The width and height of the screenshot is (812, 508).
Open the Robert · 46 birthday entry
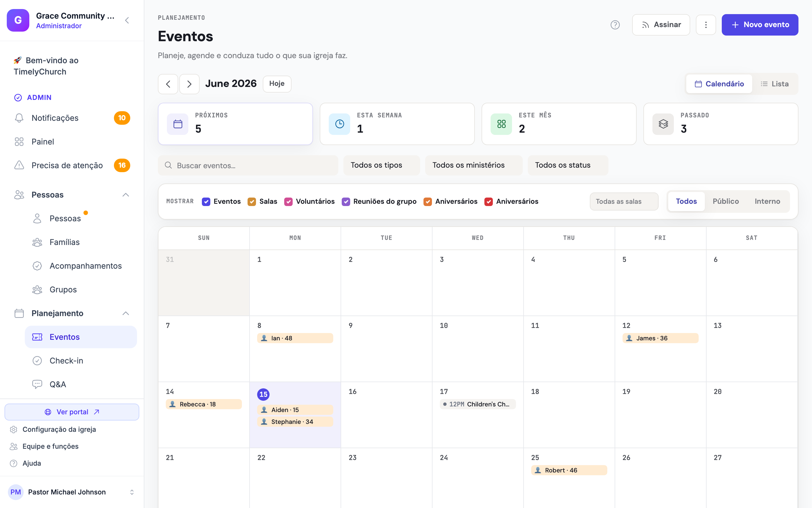coord(569,470)
